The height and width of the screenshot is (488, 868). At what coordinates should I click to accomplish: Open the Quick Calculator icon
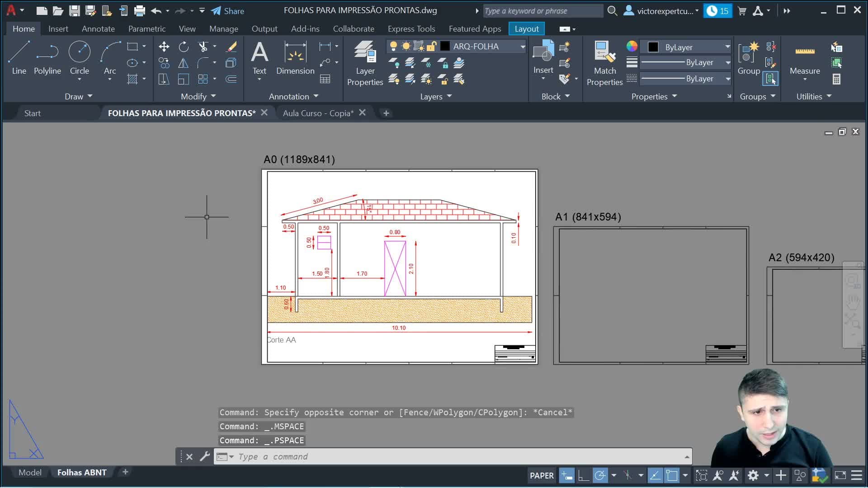[x=836, y=79]
